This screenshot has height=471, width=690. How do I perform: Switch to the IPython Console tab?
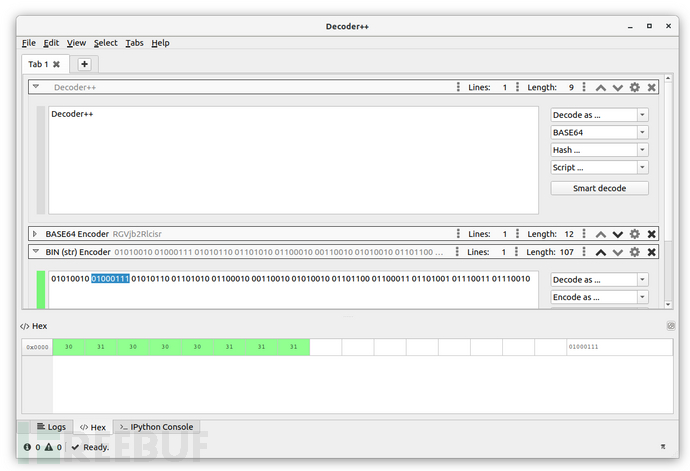157,427
